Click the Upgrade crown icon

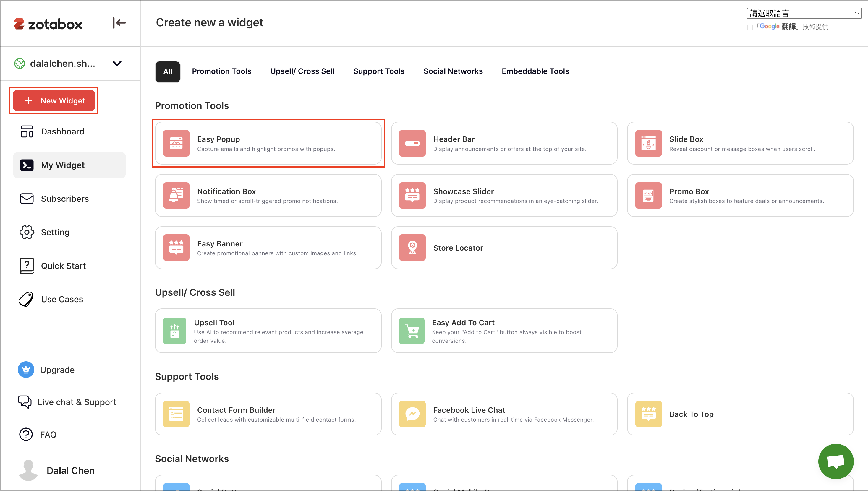pyautogui.click(x=26, y=370)
